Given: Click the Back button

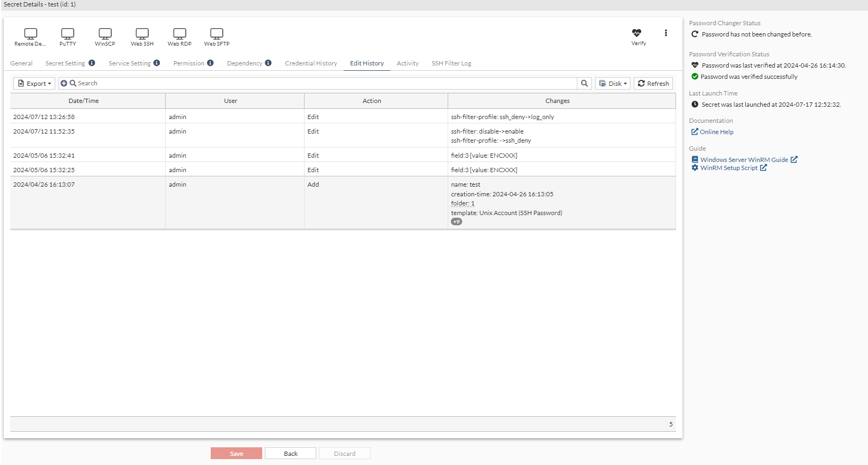Looking at the screenshot, I should tap(291, 453).
